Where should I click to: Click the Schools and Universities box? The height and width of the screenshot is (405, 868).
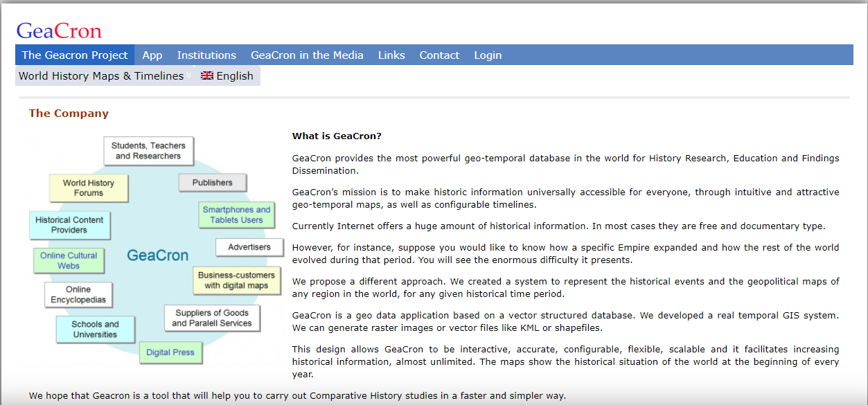click(95, 330)
